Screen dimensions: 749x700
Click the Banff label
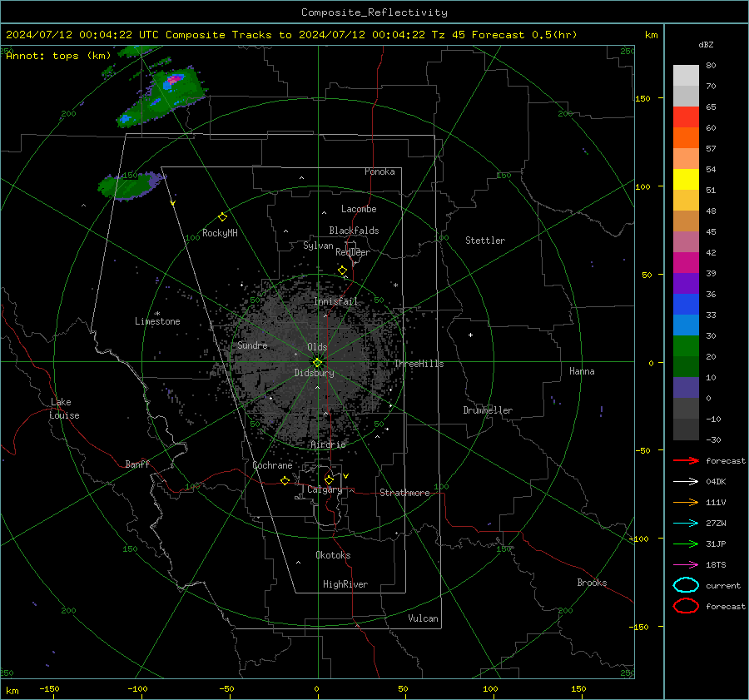coord(137,464)
